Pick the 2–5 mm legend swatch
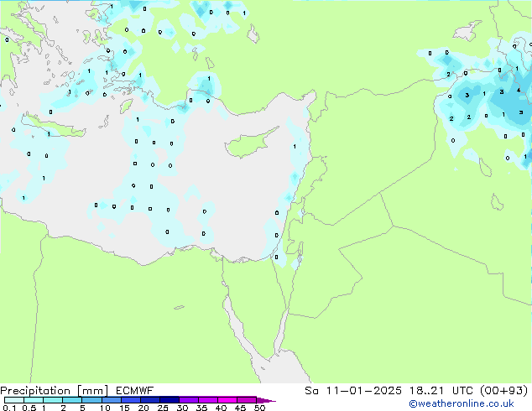Image resolution: width=532 pixels, height=411 pixels. click(72, 400)
